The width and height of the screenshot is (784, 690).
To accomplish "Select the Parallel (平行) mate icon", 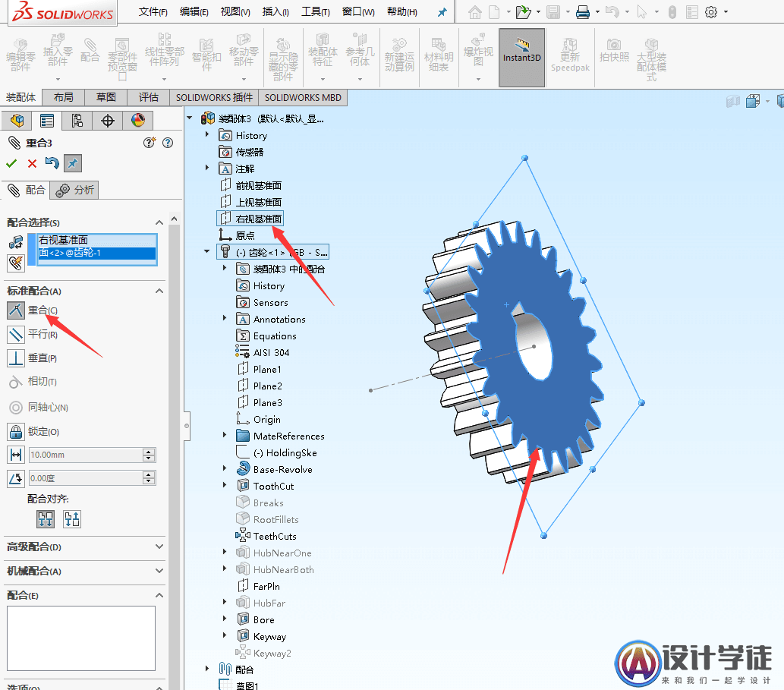I will coord(15,334).
